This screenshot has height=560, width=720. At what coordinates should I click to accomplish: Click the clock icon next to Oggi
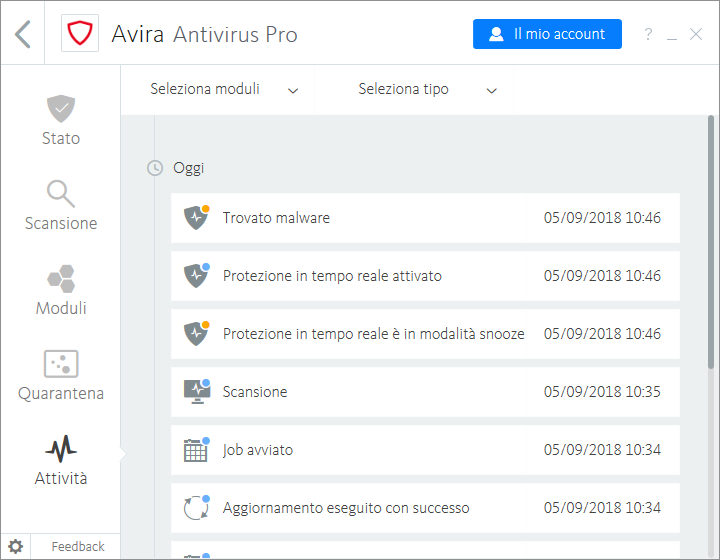click(x=155, y=168)
